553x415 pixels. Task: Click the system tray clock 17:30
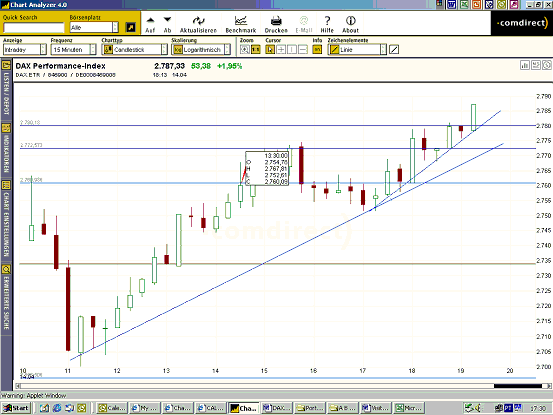click(538, 408)
